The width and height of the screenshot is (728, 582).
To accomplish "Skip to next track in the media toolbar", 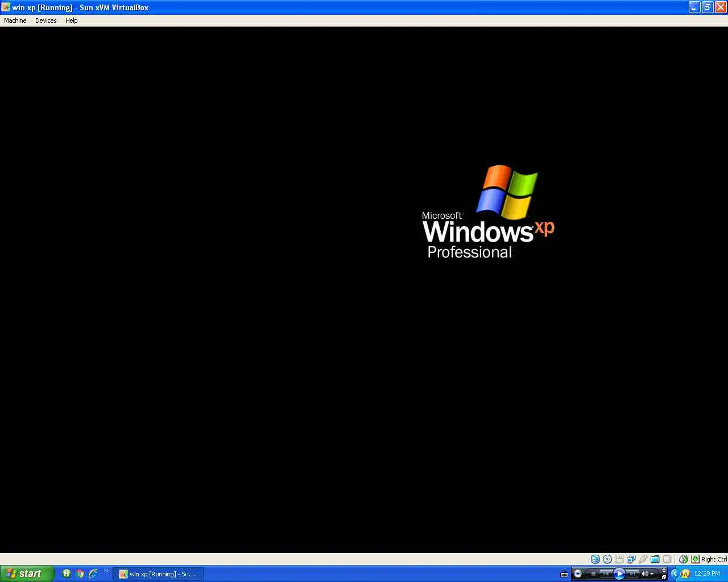I will [632, 573].
